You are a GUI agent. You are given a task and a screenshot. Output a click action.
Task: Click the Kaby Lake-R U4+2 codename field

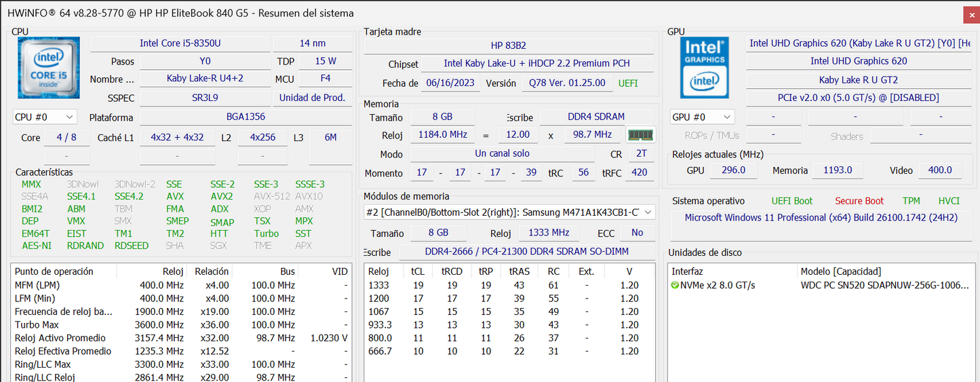205,79
